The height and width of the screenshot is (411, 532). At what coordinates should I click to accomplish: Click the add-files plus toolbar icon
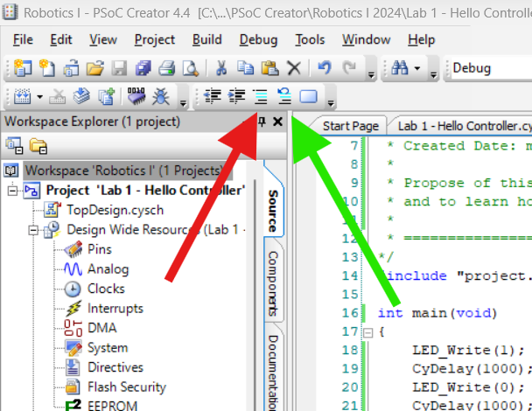(107, 97)
